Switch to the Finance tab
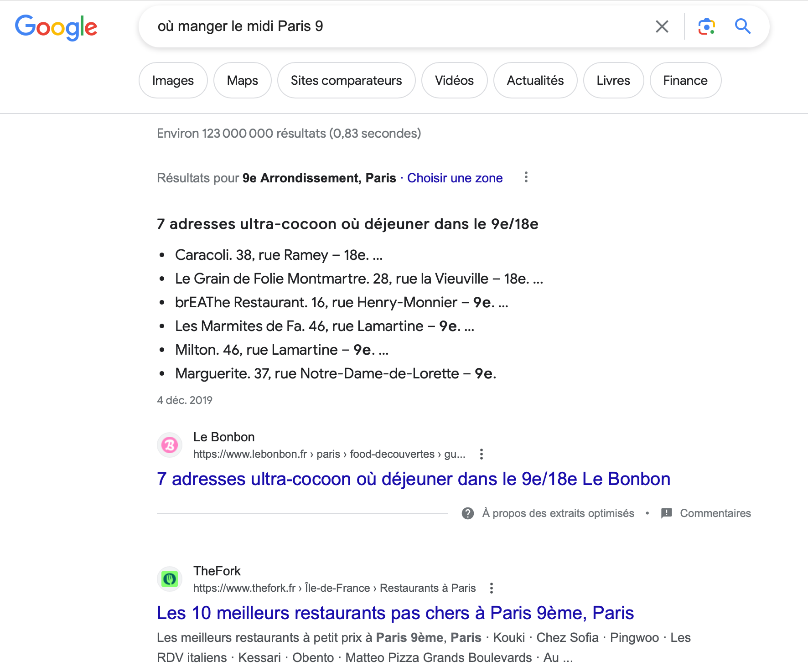This screenshot has width=808, height=672. click(685, 80)
